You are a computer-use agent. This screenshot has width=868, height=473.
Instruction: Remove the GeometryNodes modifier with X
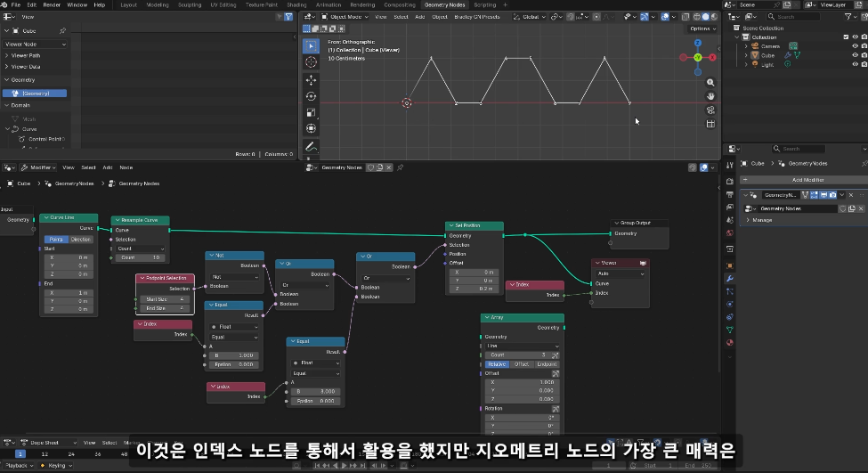(x=851, y=195)
